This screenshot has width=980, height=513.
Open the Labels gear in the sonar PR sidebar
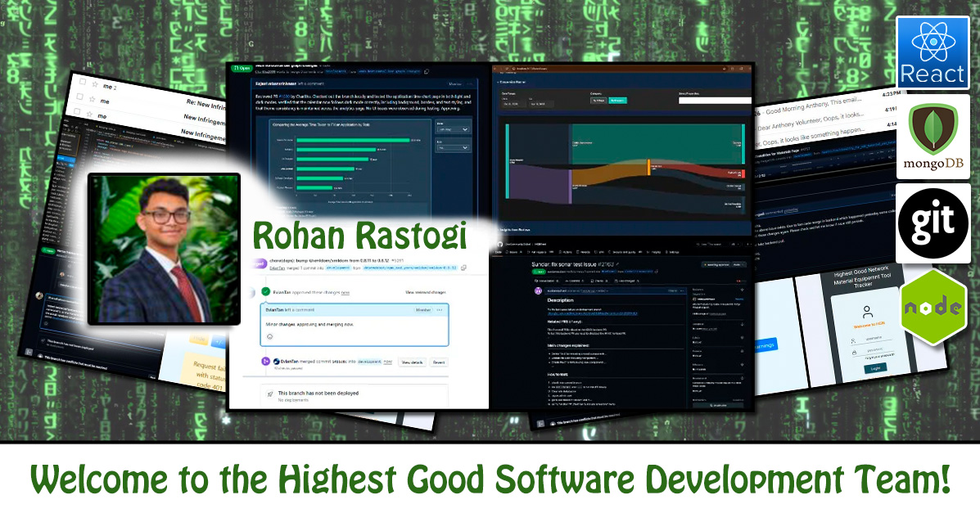coord(742,338)
